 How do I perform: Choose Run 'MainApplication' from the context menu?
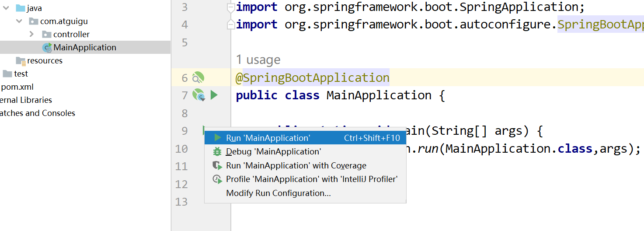coord(268,138)
